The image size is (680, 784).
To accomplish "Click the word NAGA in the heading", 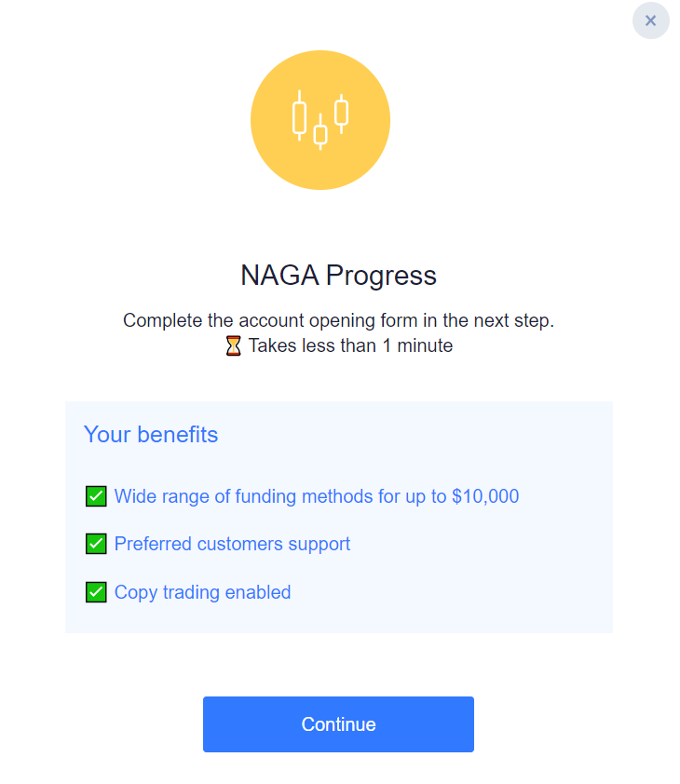I will coord(279,275).
